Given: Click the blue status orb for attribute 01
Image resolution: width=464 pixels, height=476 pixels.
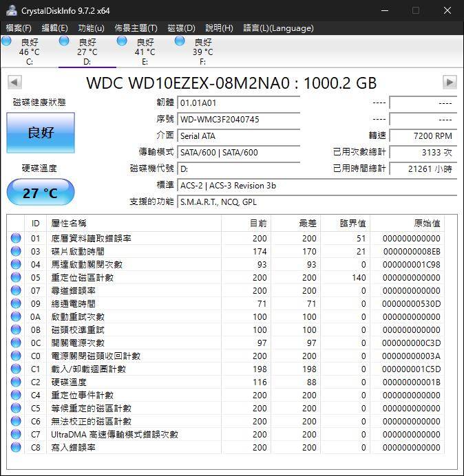Looking at the screenshot, I should coord(16,238).
